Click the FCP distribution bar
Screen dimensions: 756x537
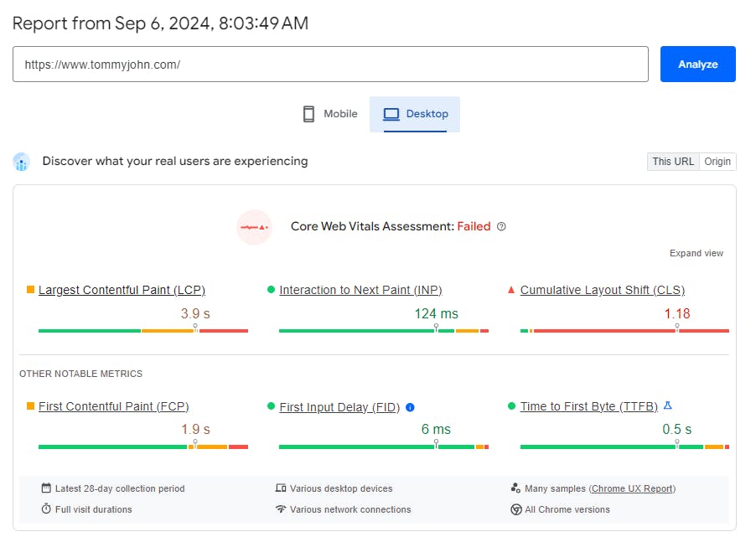coord(143,447)
